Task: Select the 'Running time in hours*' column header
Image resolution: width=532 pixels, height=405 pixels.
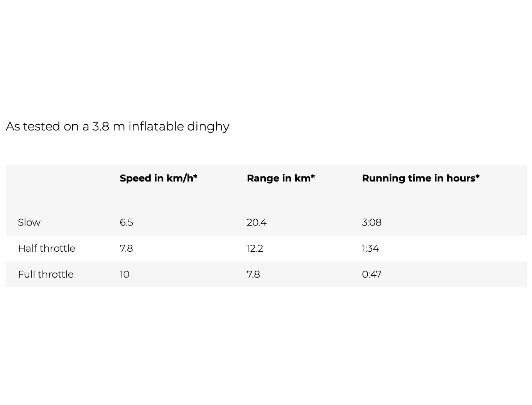Action: coord(421,178)
